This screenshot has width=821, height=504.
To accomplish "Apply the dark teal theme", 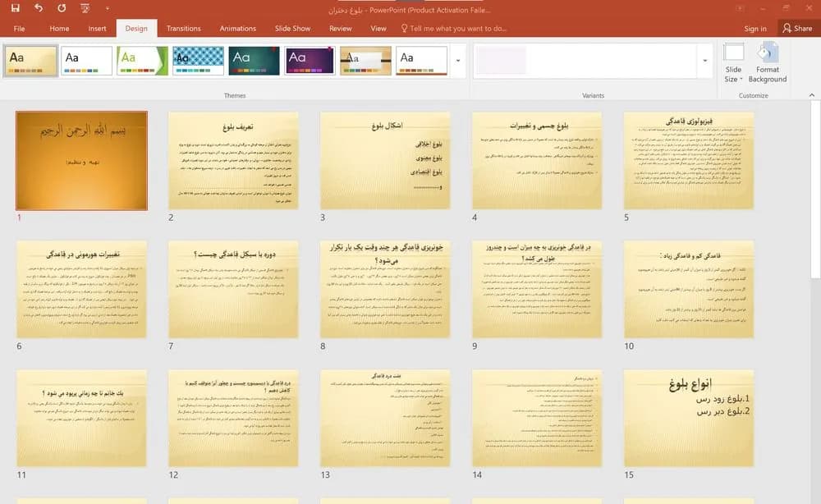I will [254, 61].
